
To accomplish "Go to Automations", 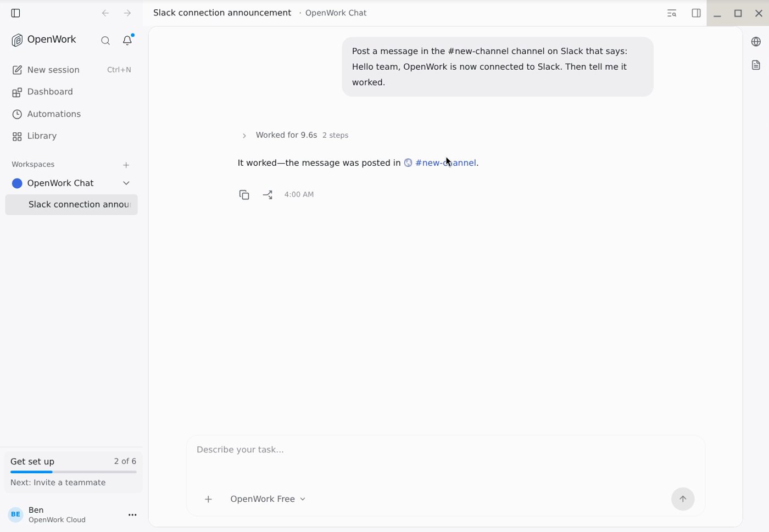I will coord(71,114).
